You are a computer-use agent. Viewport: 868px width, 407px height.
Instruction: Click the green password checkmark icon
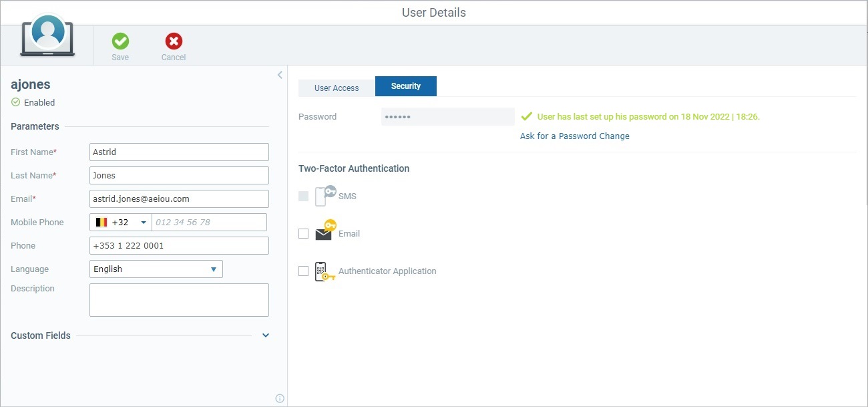tap(527, 116)
